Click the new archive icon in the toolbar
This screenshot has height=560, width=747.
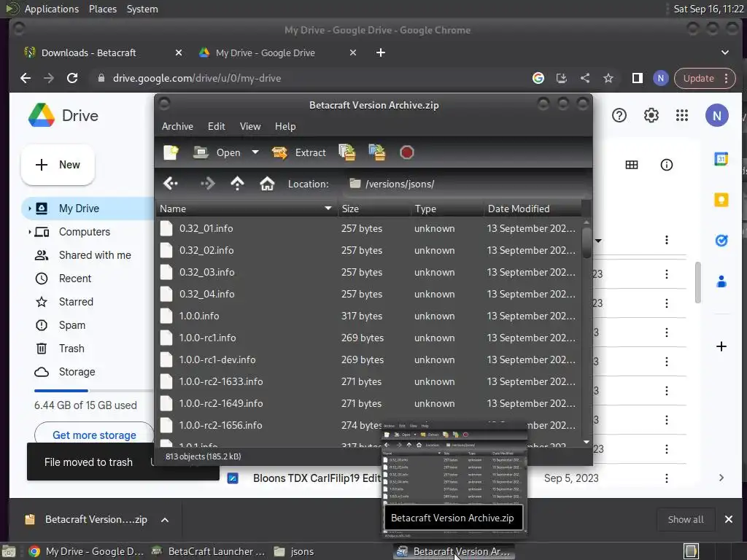click(171, 152)
